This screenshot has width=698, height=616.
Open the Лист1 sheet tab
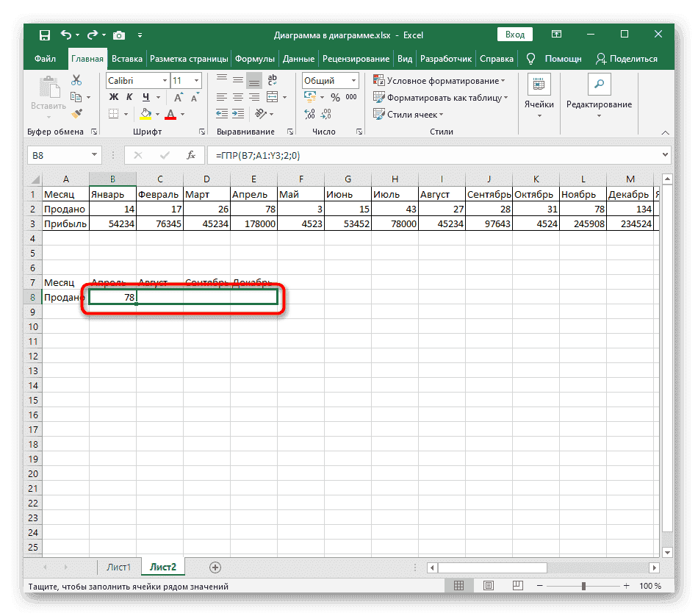119,567
